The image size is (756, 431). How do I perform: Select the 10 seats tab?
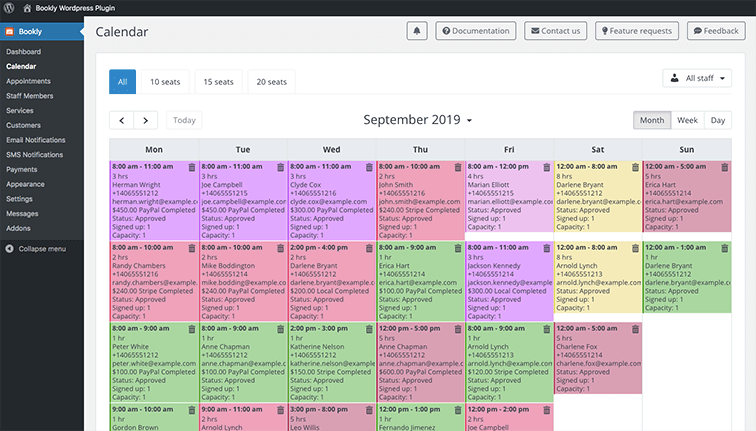165,81
